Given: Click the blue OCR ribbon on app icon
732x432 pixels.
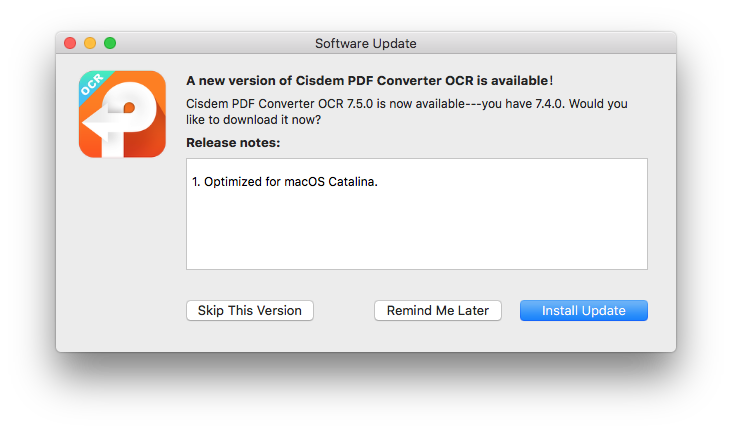Looking at the screenshot, I should point(92,87).
